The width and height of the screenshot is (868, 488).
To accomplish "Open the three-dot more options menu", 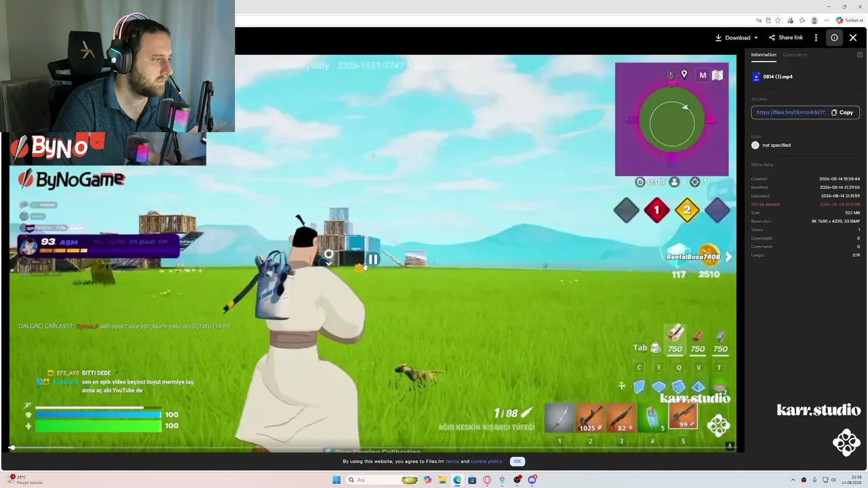I will [816, 38].
